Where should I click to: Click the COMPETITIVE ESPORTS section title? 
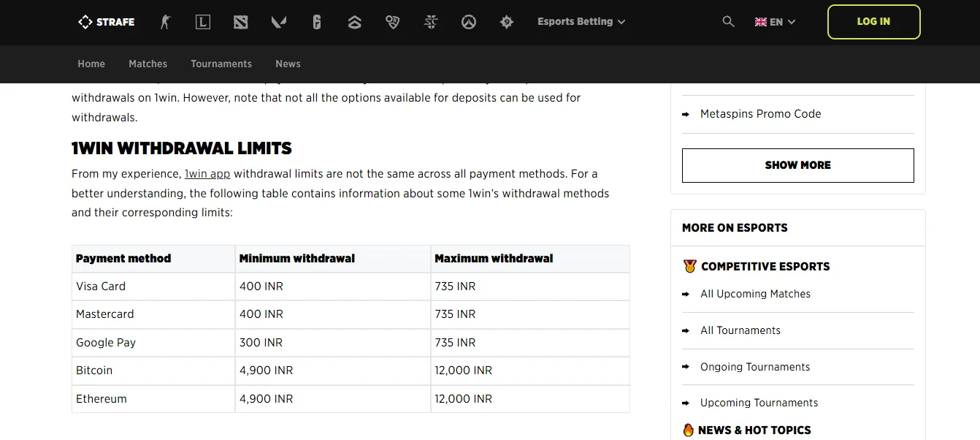point(765,267)
